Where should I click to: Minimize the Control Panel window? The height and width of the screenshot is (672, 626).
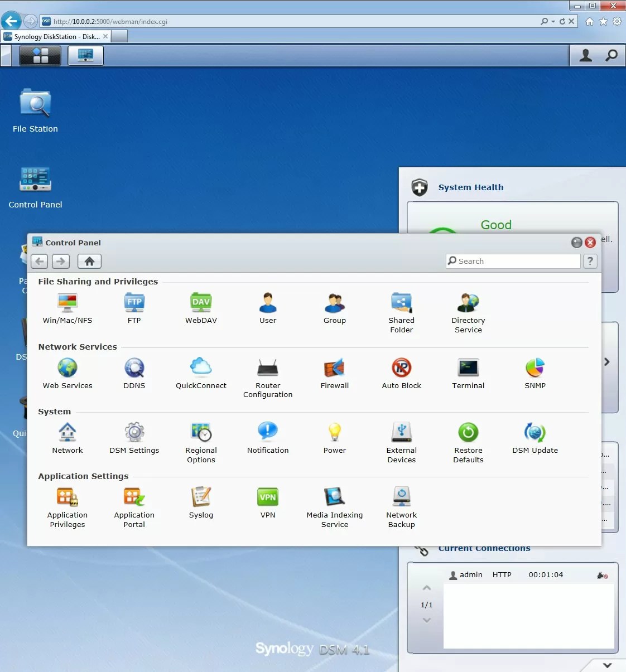(x=577, y=243)
